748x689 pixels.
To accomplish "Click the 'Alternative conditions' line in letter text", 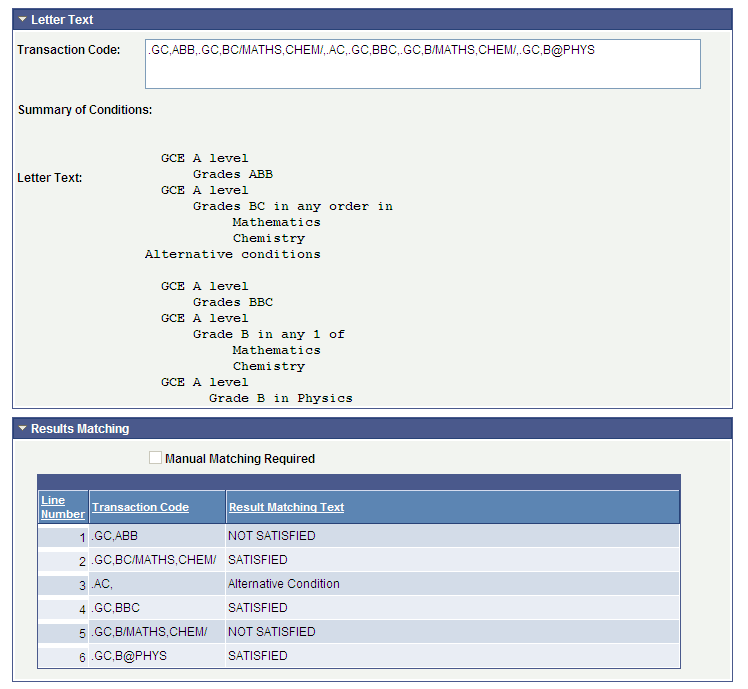I will 233,254.
